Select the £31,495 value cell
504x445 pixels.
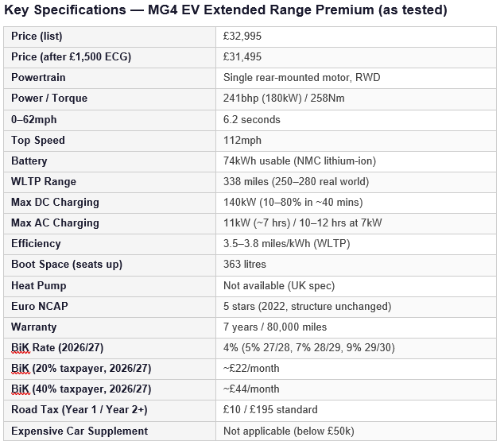pyautogui.click(x=356, y=57)
